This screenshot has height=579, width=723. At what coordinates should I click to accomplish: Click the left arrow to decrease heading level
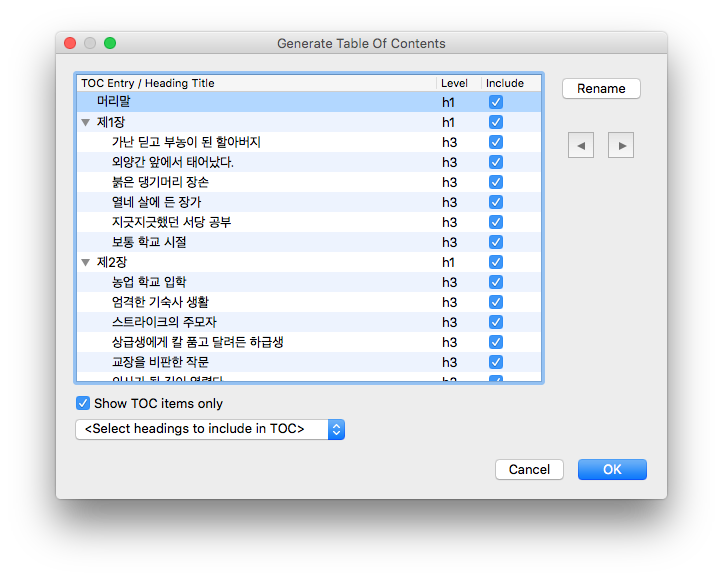point(581,145)
